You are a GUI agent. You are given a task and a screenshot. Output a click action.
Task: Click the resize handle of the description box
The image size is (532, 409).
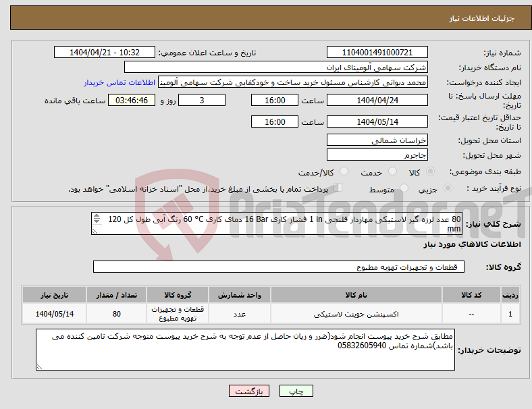(x=95, y=231)
